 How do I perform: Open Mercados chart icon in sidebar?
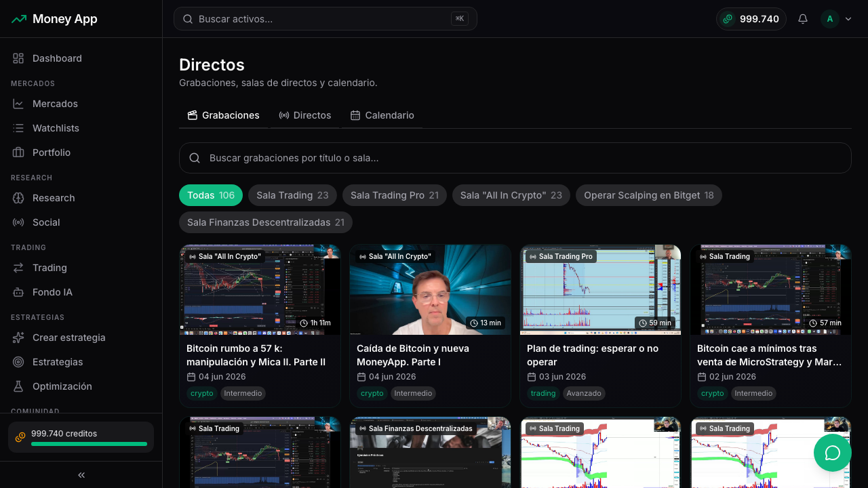click(x=18, y=104)
